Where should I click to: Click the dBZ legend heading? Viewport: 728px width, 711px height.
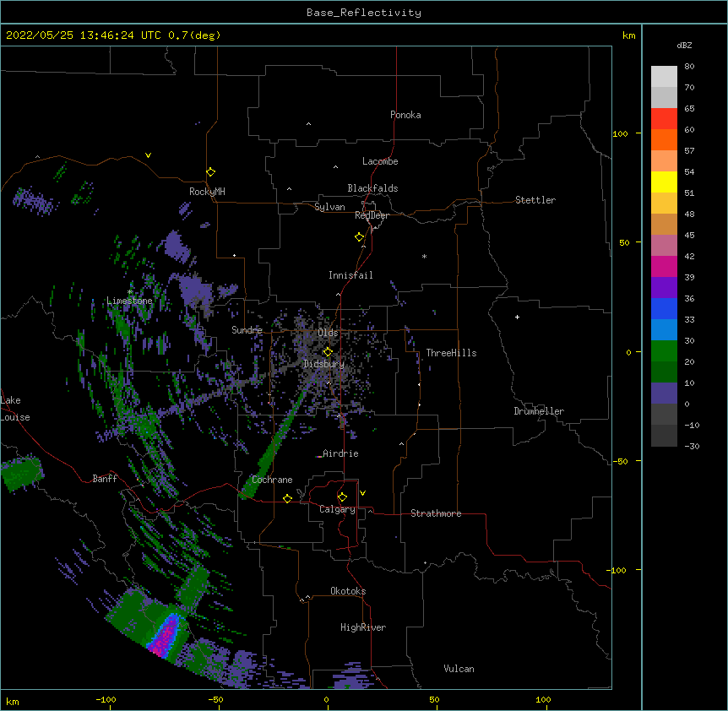[684, 46]
